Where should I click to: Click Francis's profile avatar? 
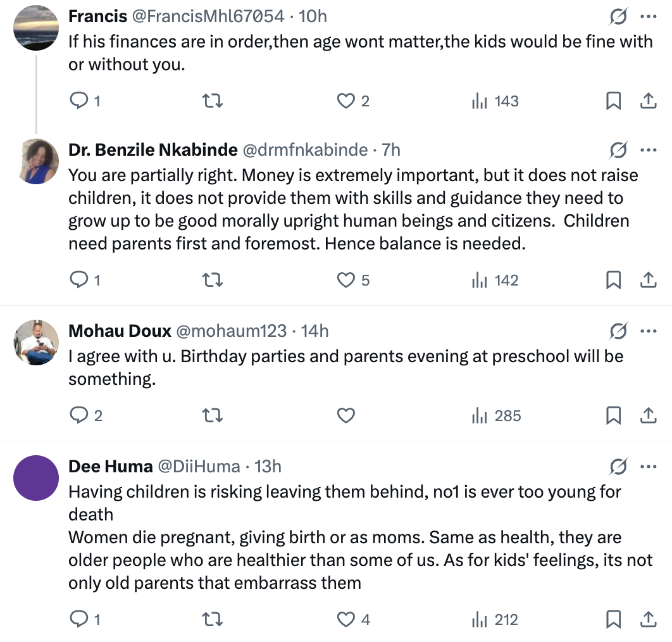point(36,28)
